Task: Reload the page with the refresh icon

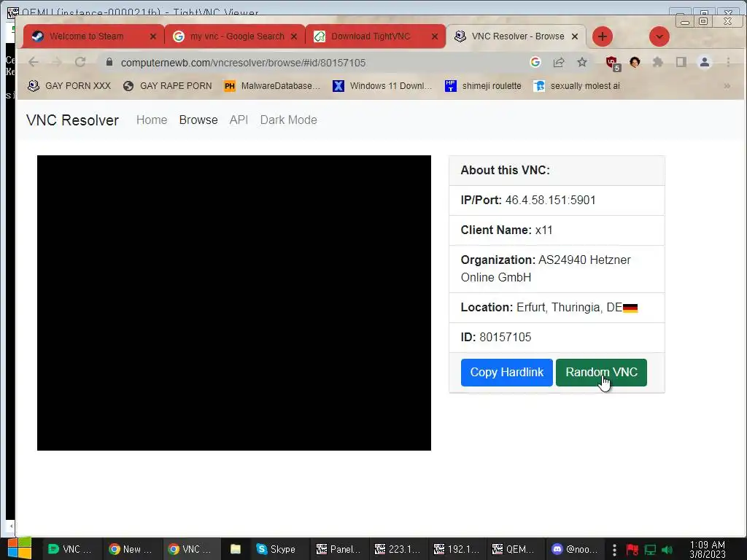Action: 80,63
